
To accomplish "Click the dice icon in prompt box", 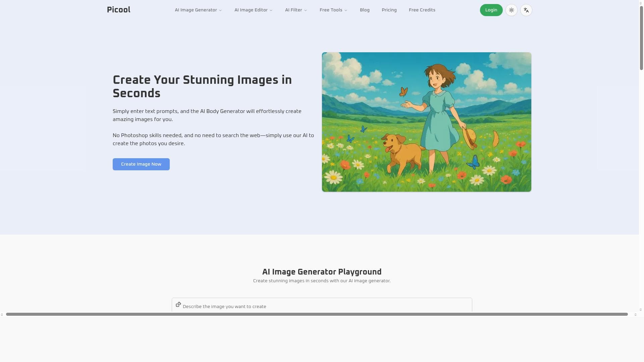I will (x=178, y=304).
